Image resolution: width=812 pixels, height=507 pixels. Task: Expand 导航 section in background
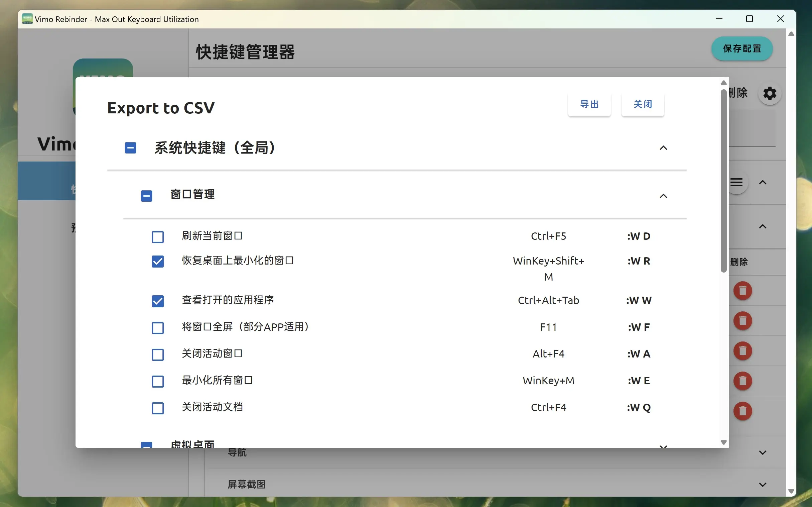coord(763,452)
